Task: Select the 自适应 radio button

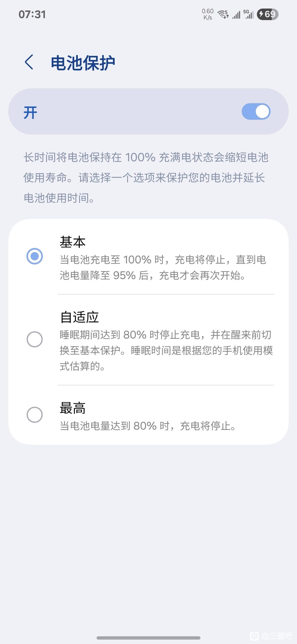Action: coord(35,339)
